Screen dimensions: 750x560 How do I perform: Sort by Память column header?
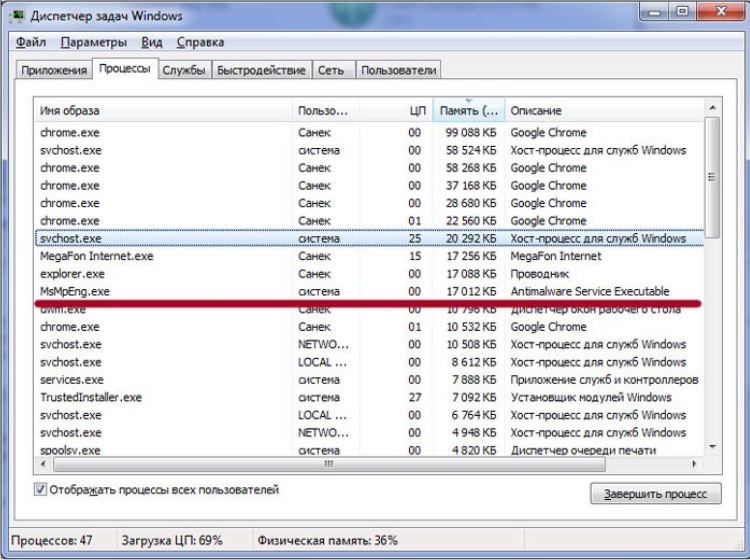coord(469,110)
